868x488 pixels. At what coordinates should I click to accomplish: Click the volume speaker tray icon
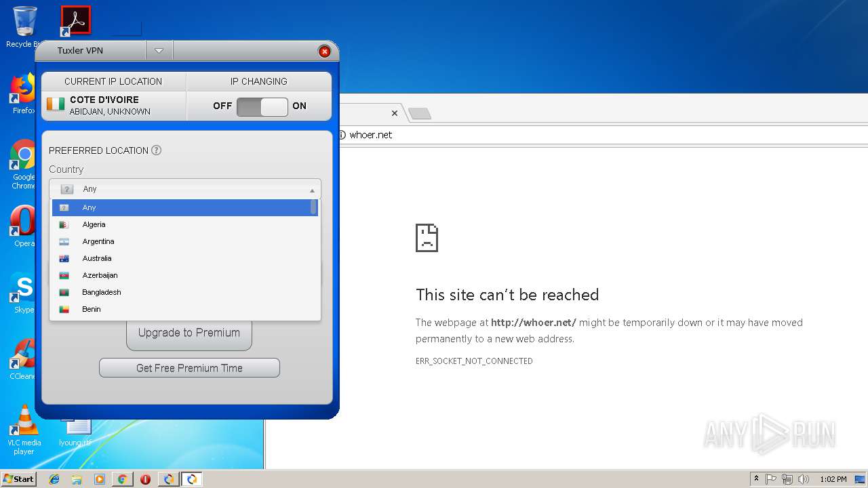tap(804, 479)
